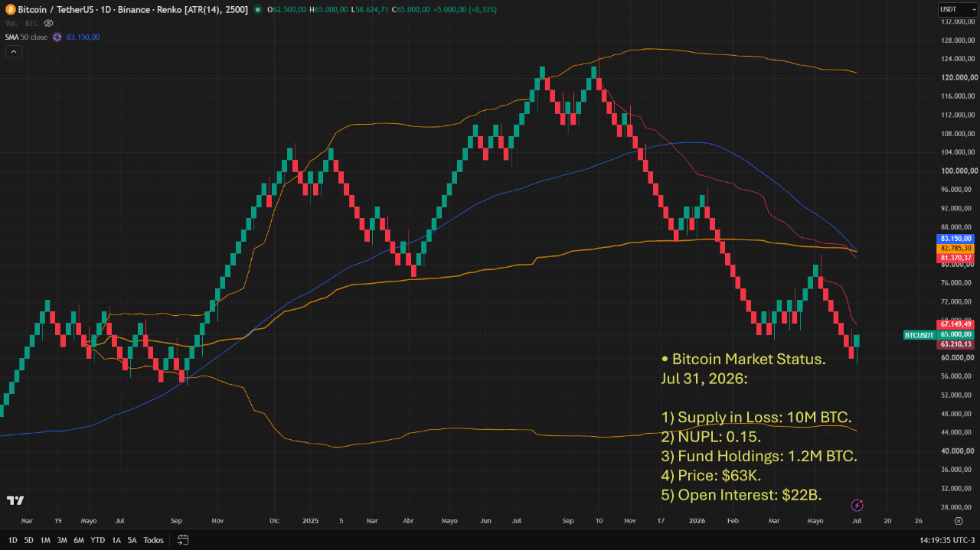Image resolution: width=980 pixels, height=550 pixels.
Task: Select the 1A time range
Action: (116, 540)
